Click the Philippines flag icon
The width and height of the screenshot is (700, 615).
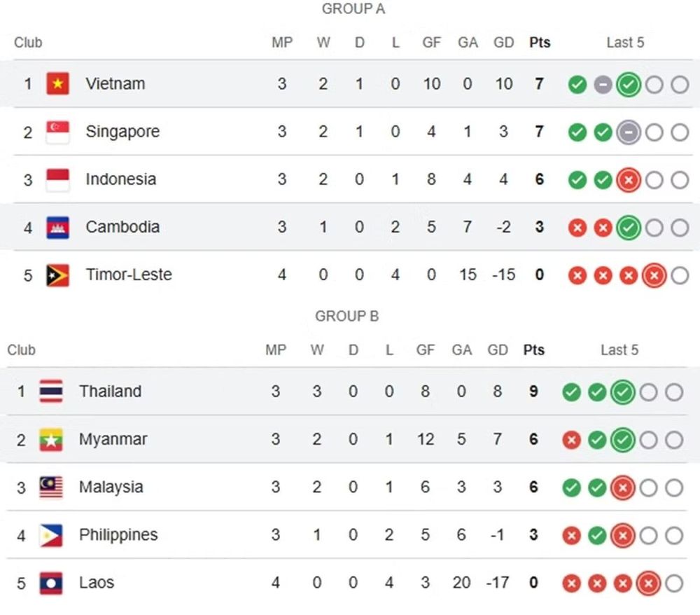[51, 535]
